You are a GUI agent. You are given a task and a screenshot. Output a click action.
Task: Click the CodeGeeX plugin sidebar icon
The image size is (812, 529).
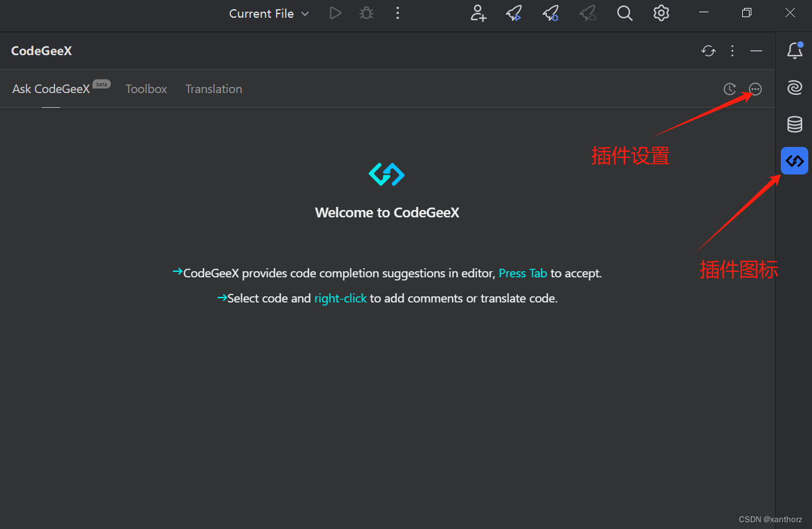coord(795,161)
